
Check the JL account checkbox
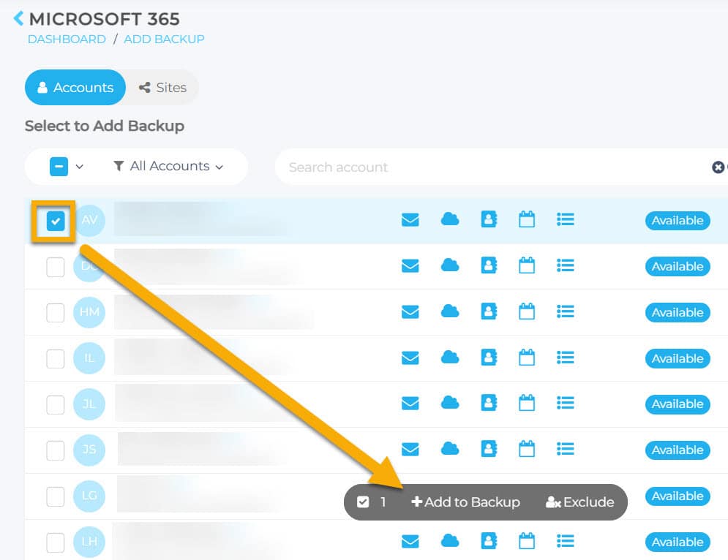tap(56, 404)
